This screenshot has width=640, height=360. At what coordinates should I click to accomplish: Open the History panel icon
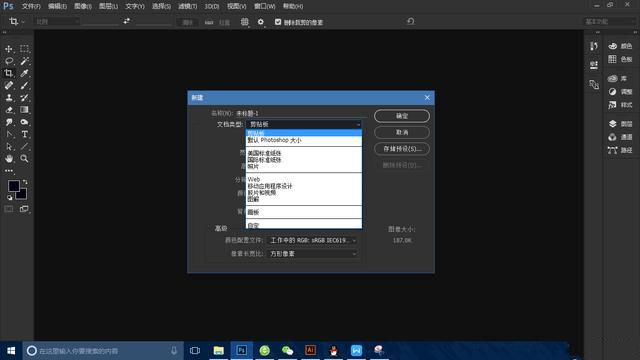[x=594, y=46]
